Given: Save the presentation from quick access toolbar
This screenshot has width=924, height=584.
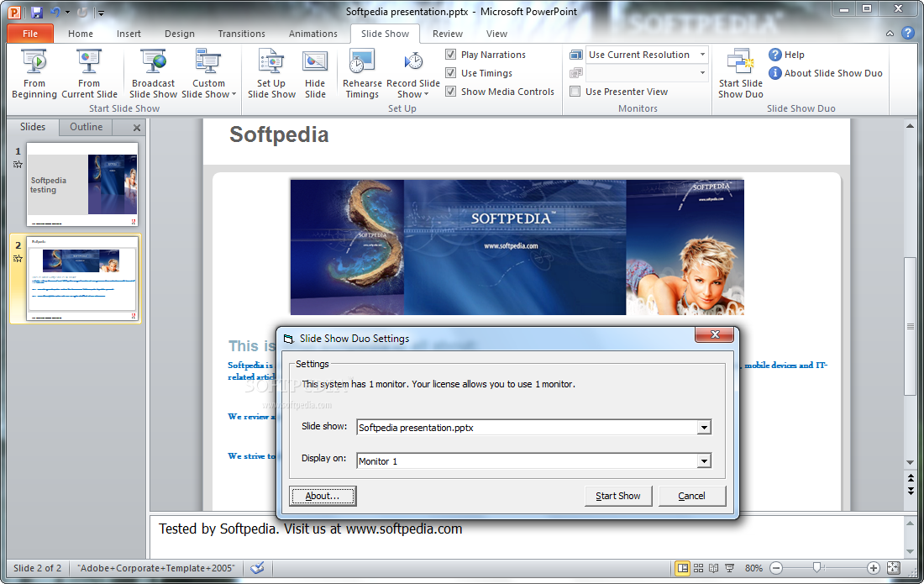Looking at the screenshot, I should (x=36, y=12).
